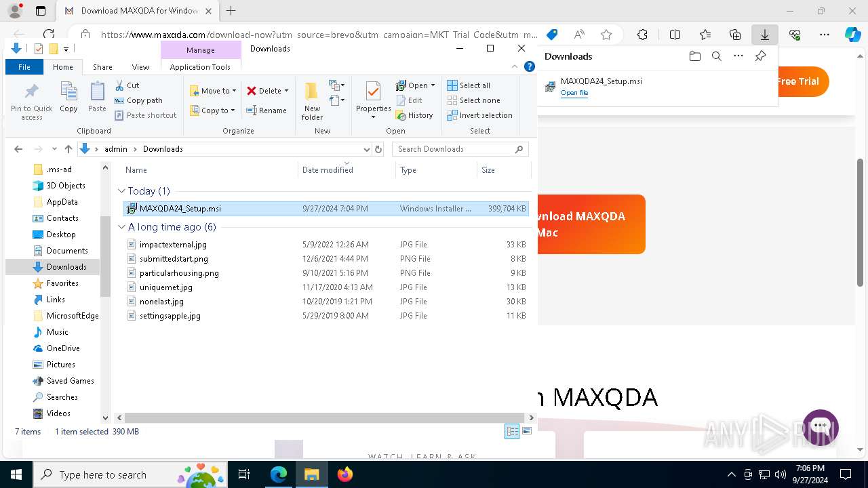Click Open file link for MAXQDA24_Setup.msi
The height and width of the screenshot is (488, 868).
click(574, 93)
